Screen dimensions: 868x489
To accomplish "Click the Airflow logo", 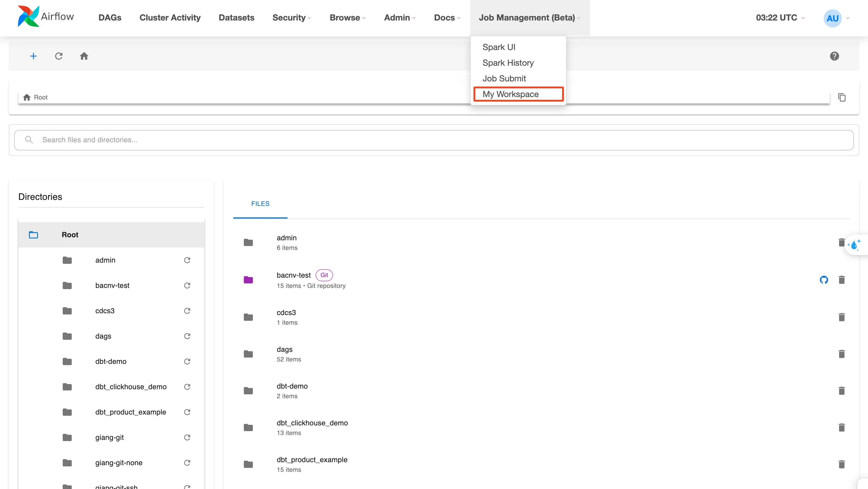I will (x=46, y=16).
